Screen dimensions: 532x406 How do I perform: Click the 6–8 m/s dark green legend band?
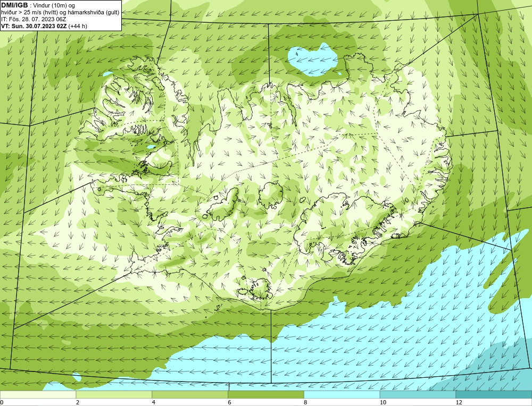pos(266,394)
